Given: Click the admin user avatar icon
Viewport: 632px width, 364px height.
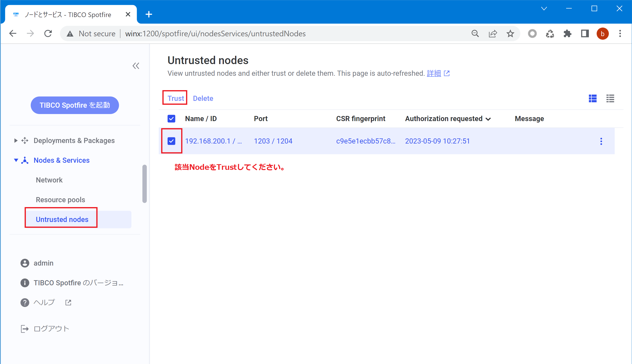Looking at the screenshot, I should [25, 263].
